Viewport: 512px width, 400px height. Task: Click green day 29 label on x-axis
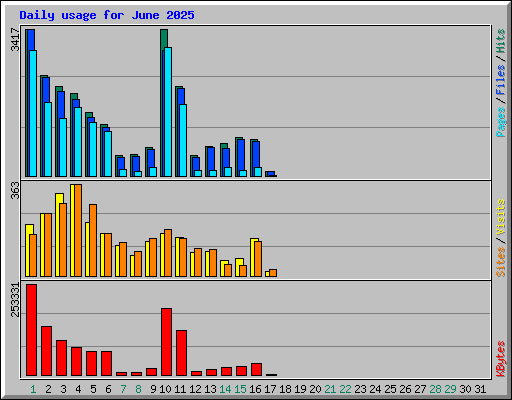450,389
